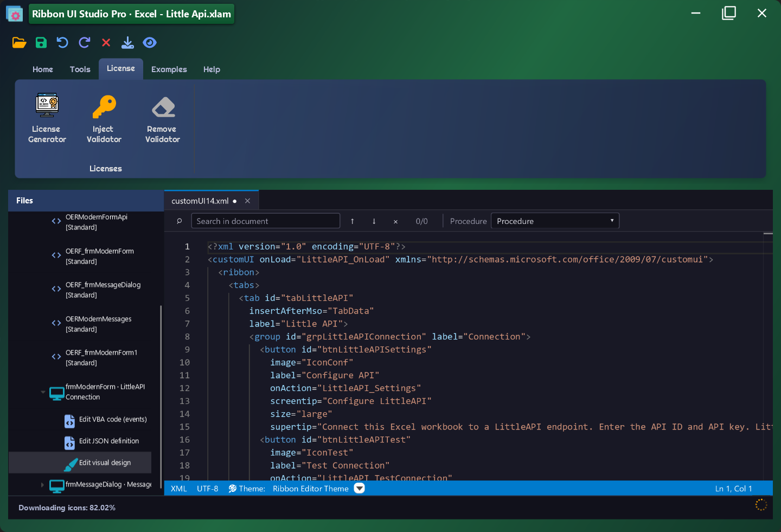This screenshot has height=532, width=781.
Task: Click line number 10 in editor gutter
Action: [x=185, y=362]
